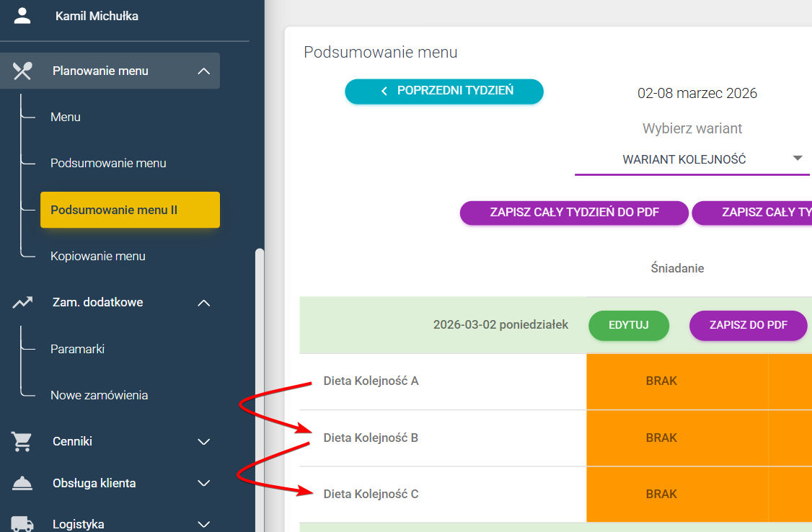Expand the Cenniki section chevron
The width and height of the screenshot is (812, 532).
204,442
